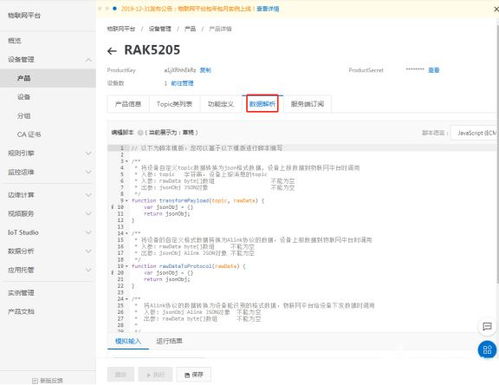Image resolution: width=499 pixels, height=385 pixels.
Task: Fold rawDataToProtocol function at line 19
Action: point(127,266)
